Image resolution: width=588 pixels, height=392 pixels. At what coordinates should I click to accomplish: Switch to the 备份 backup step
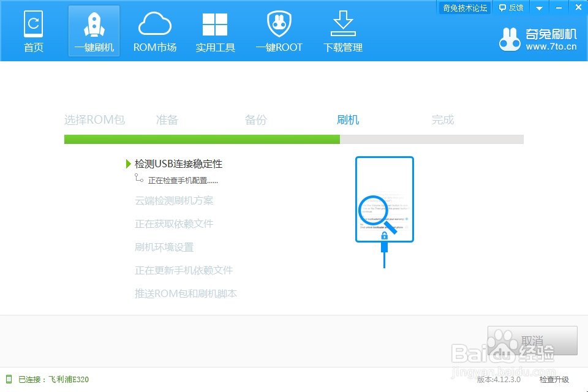click(x=255, y=119)
